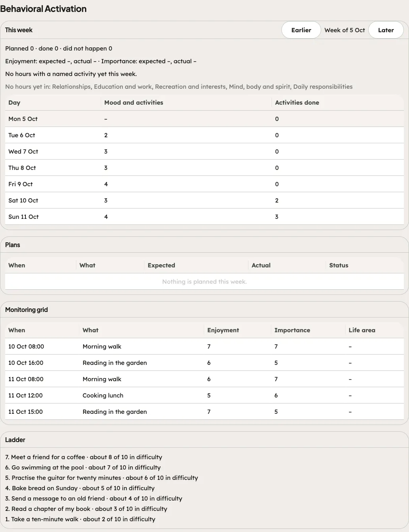Select 'No hours with a named activity' text

coord(71,74)
